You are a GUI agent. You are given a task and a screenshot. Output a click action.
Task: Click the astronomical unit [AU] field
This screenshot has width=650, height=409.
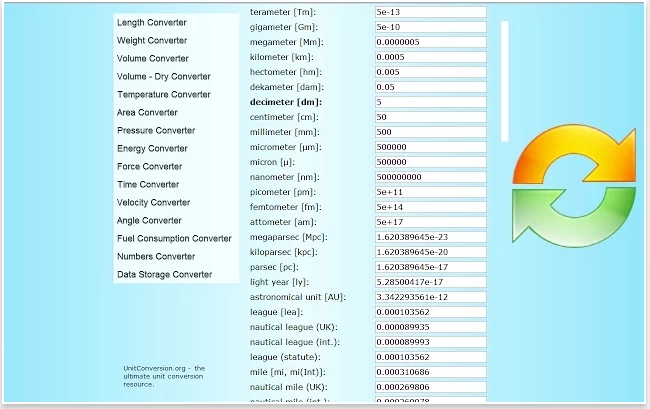tap(429, 297)
